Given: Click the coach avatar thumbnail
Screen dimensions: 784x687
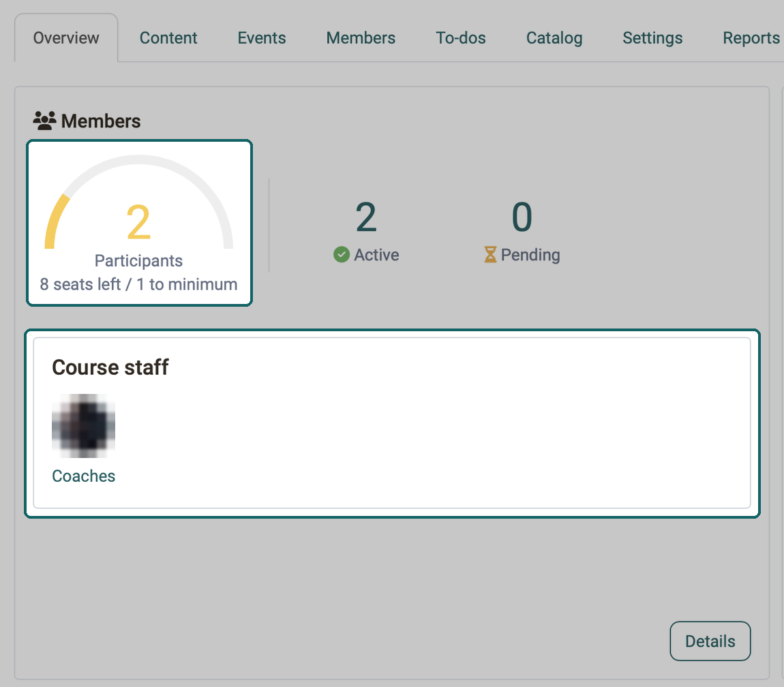Looking at the screenshot, I should [83, 426].
